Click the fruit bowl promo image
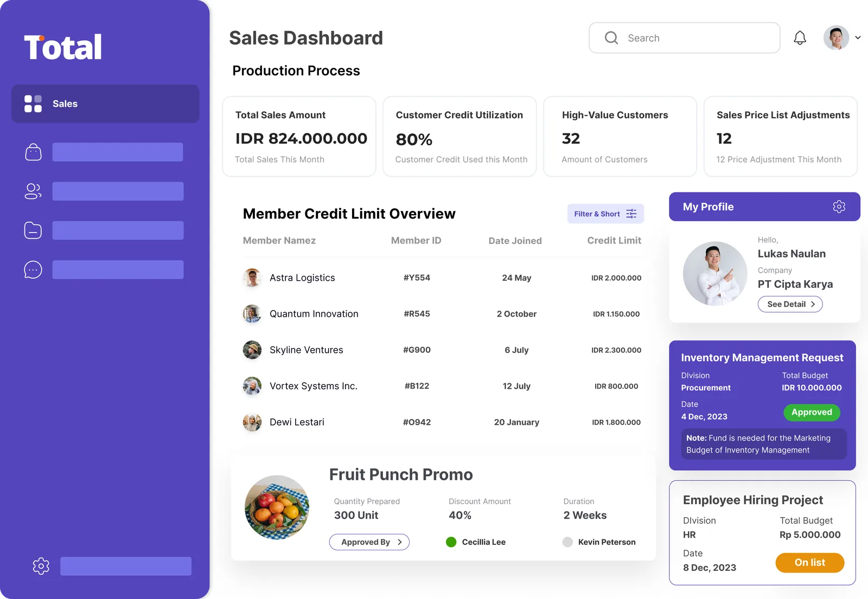This screenshot has width=868, height=599. [277, 507]
